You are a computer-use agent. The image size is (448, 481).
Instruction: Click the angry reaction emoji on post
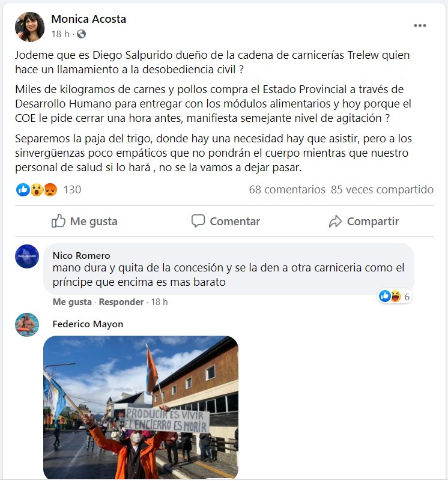click(50, 190)
